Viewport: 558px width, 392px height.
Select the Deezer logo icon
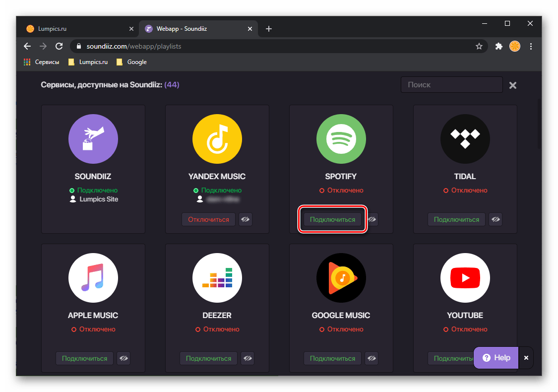217,278
